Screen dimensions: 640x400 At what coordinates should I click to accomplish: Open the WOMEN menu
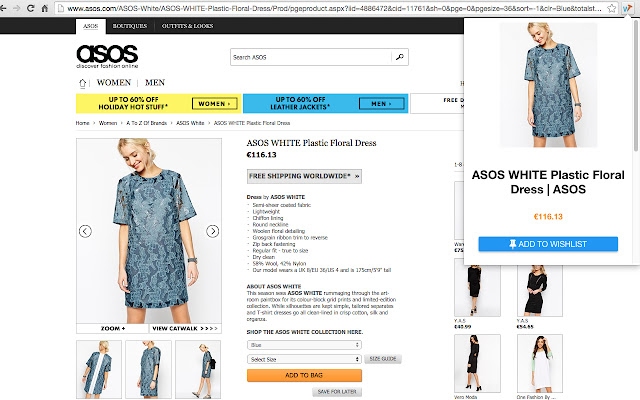click(114, 83)
